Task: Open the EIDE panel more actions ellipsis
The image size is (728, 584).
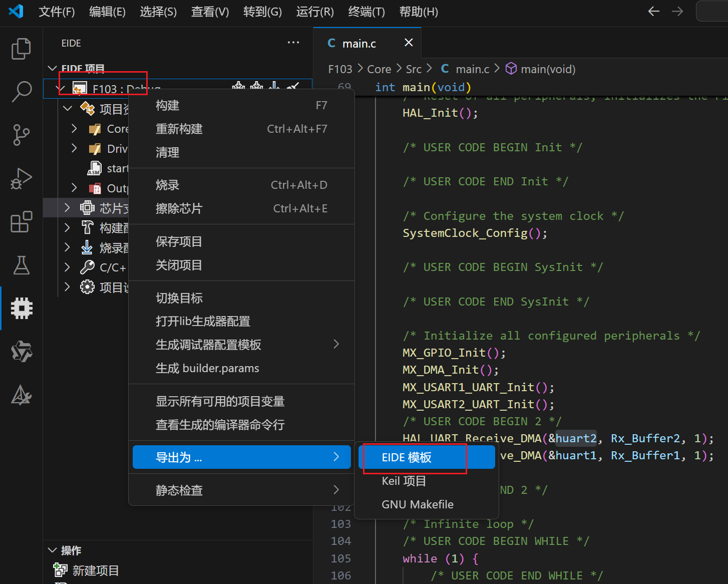Action: [x=293, y=43]
